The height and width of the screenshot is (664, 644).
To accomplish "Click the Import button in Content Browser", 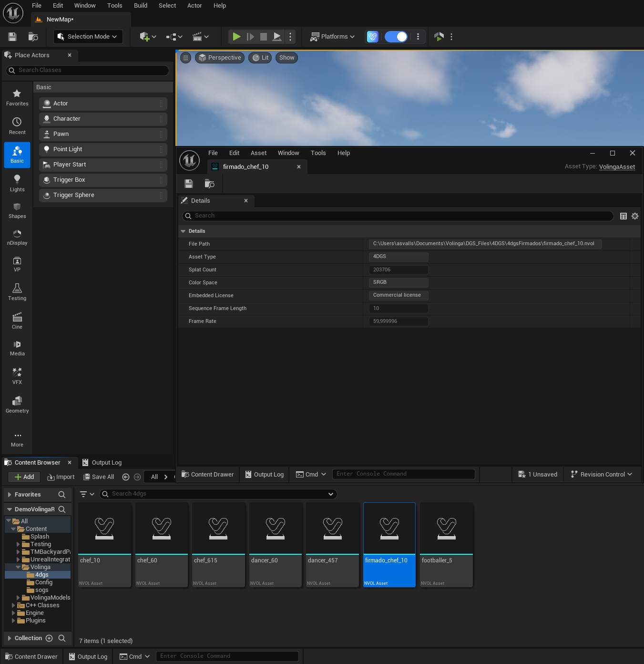I will [61, 477].
